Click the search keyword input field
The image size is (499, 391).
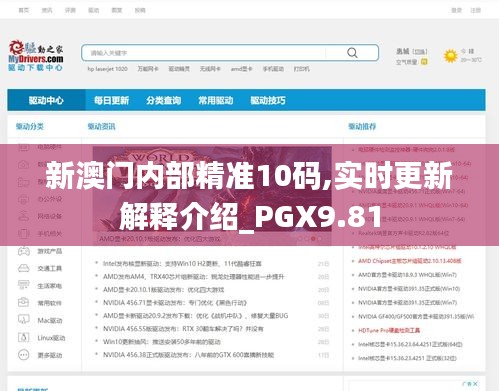(x=203, y=53)
